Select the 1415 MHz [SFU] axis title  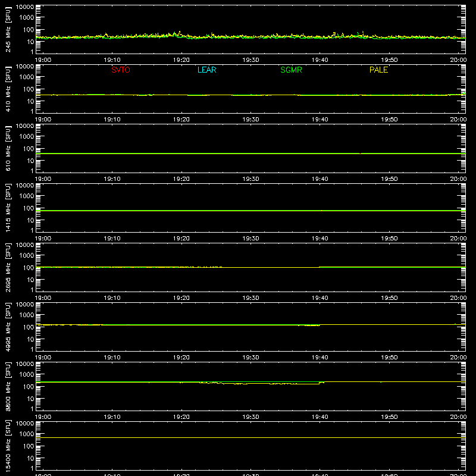pyautogui.click(x=8, y=208)
